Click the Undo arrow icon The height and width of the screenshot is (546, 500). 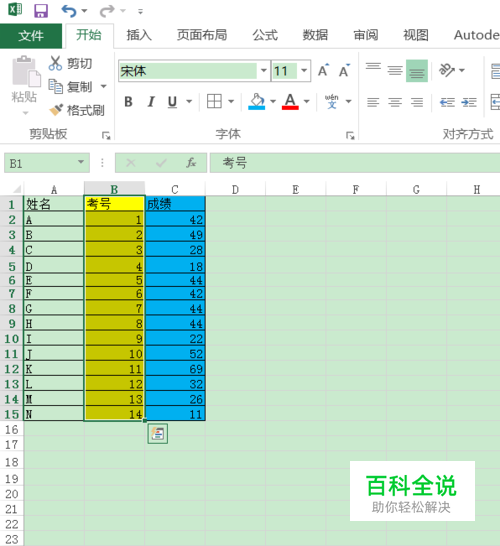(69, 11)
